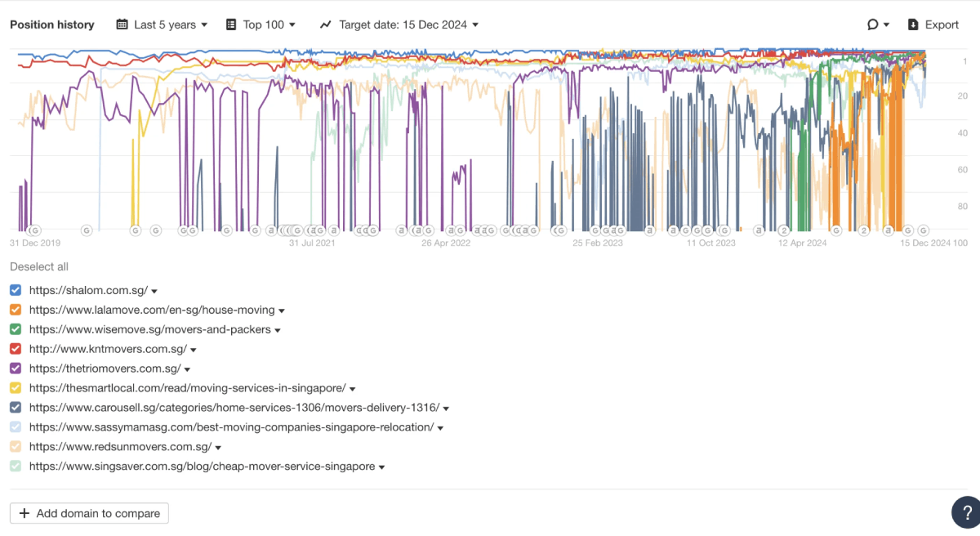Click the Export download icon
The image size is (980, 536).
(x=913, y=25)
